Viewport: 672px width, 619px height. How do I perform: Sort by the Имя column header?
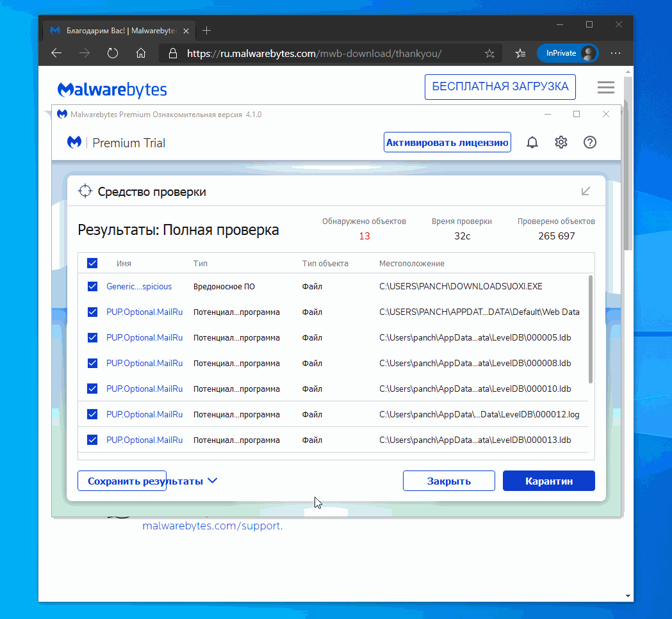(124, 264)
